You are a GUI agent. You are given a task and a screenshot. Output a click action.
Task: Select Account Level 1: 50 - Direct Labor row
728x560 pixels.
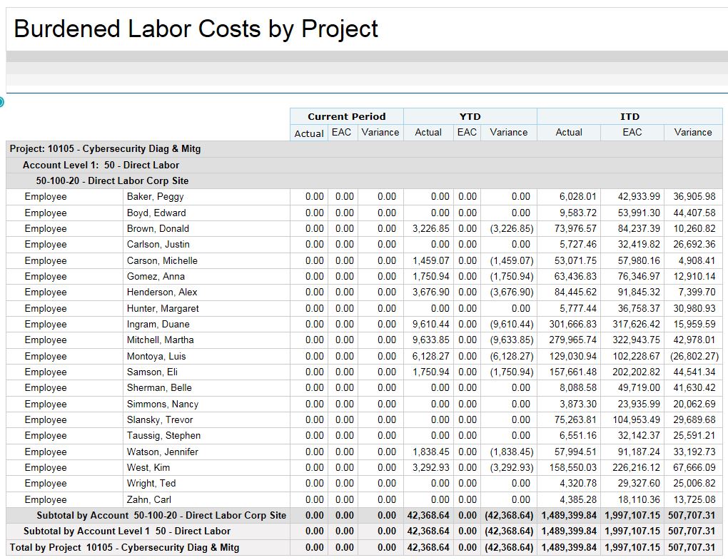[x=101, y=165]
